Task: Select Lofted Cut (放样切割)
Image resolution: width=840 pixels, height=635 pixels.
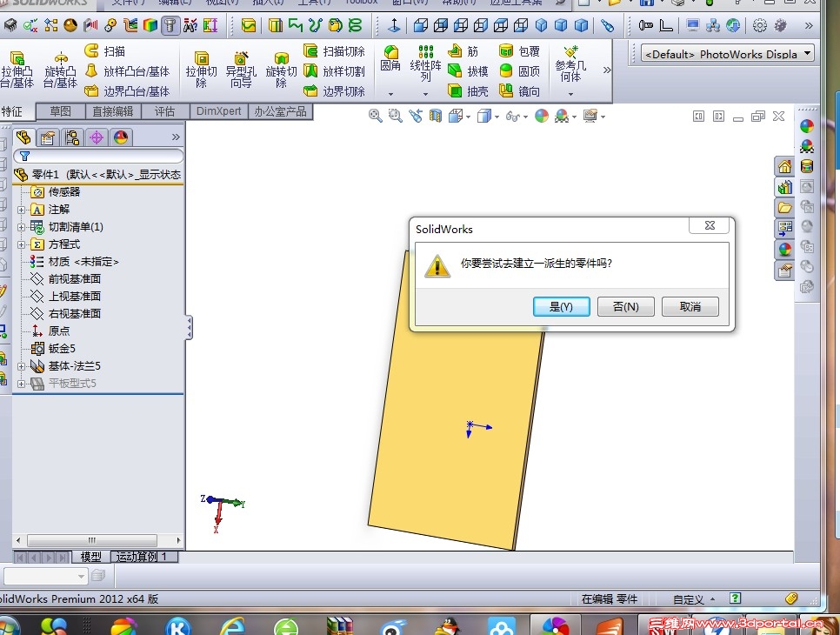Action: tap(334, 70)
